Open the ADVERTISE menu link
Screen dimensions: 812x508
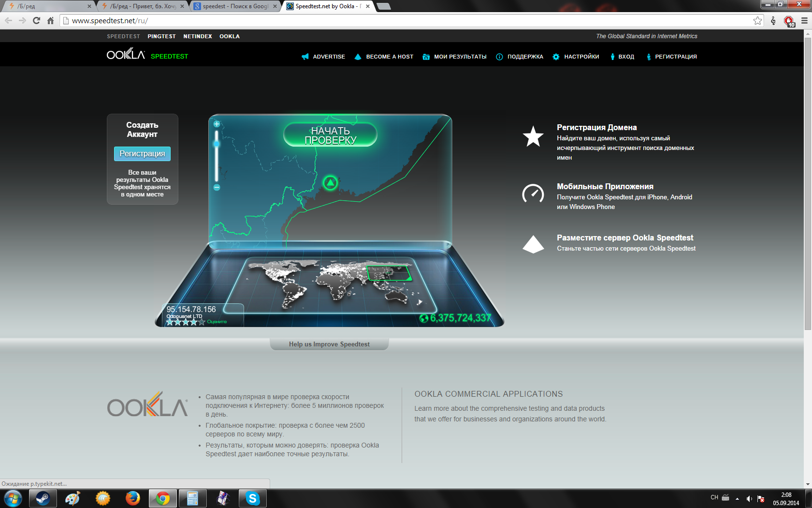329,57
